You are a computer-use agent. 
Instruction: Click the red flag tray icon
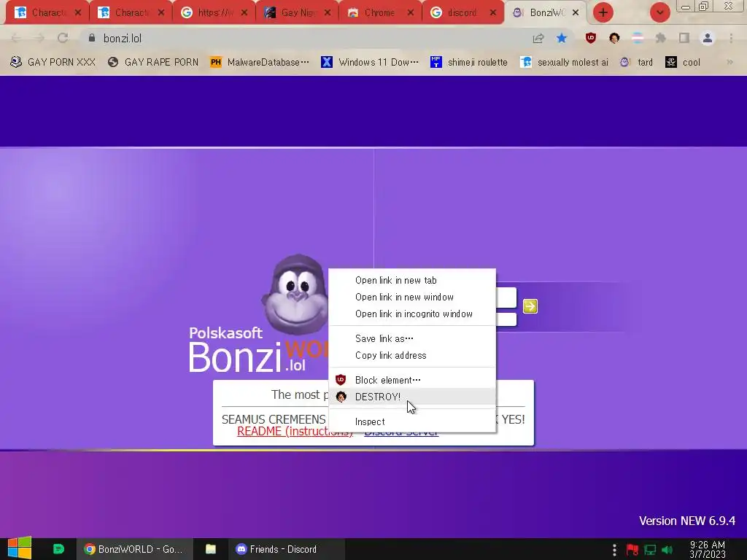[x=632, y=550]
